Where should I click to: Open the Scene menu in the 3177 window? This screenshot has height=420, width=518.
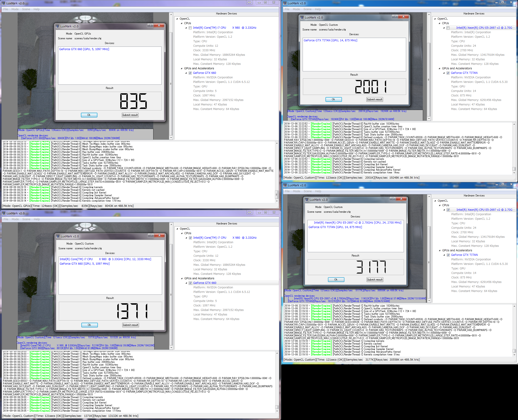308,191
